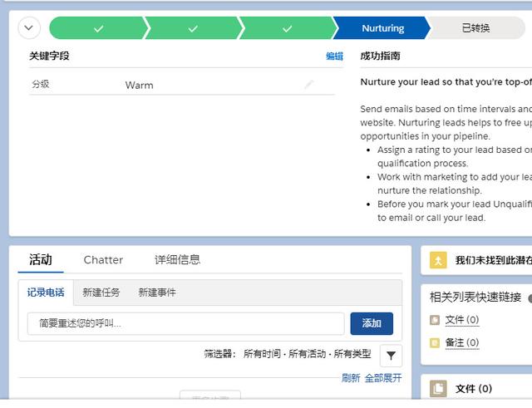This screenshot has height=408, width=532.
Task: Collapse the path details chevron
Action: click(29, 28)
